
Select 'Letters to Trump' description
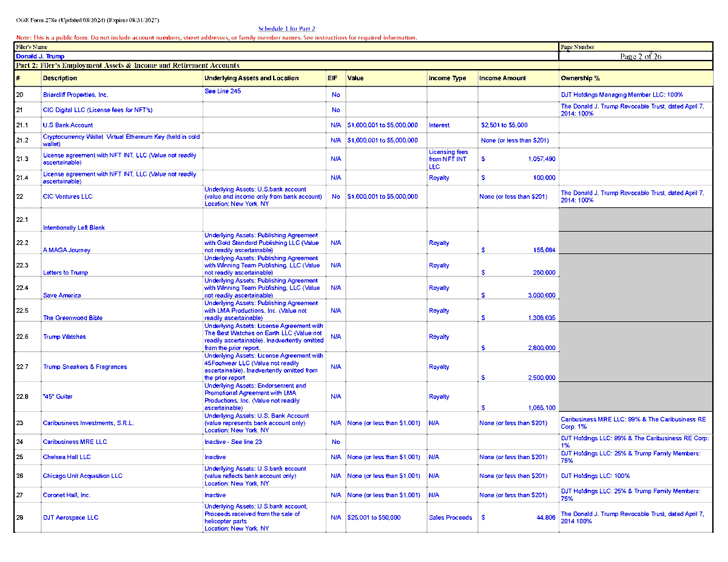point(66,273)
